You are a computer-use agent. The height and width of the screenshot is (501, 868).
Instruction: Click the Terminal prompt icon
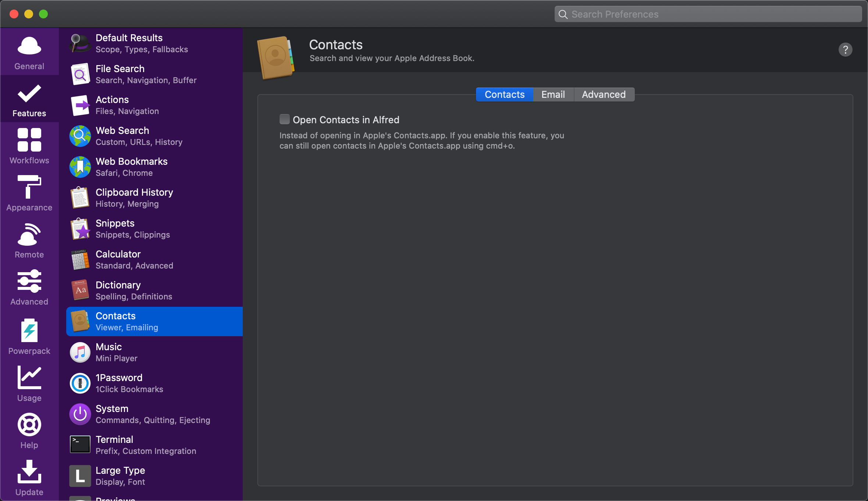(x=80, y=445)
